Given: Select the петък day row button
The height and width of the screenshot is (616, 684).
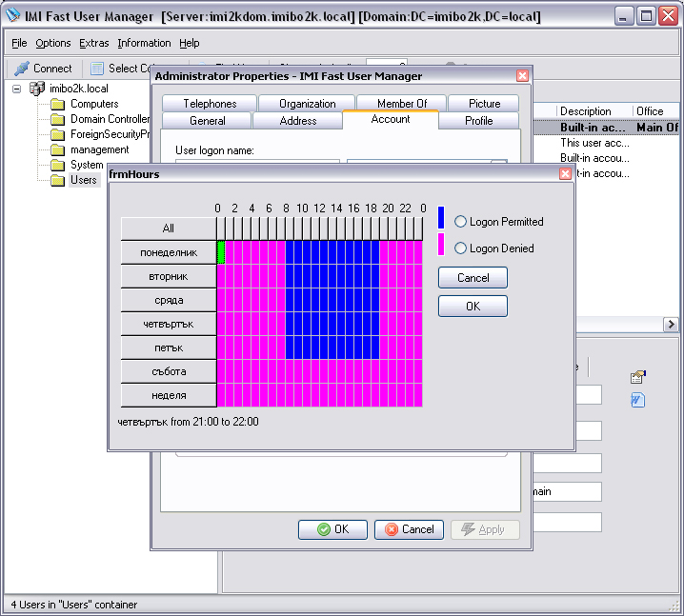Looking at the screenshot, I should pyautogui.click(x=169, y=348).
